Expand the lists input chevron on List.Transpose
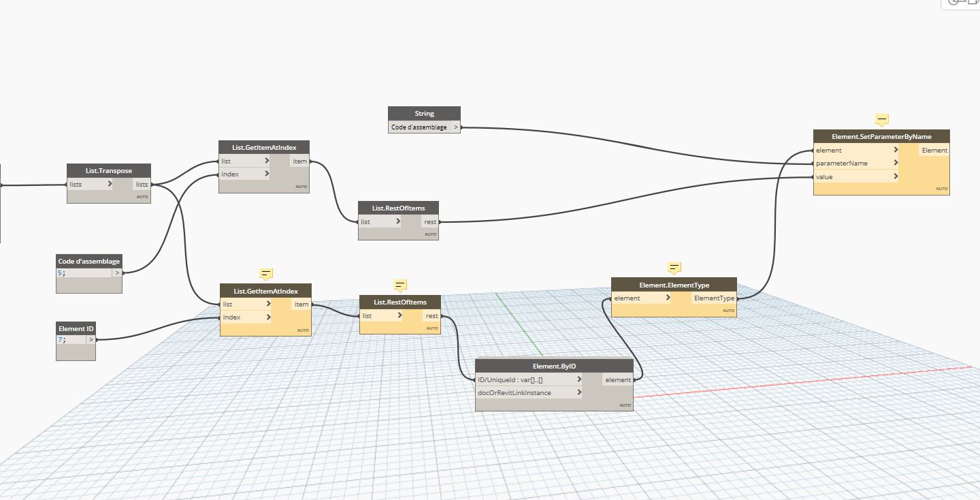The height and width of the screenshot is (500, 980). (x=110, y=184)
